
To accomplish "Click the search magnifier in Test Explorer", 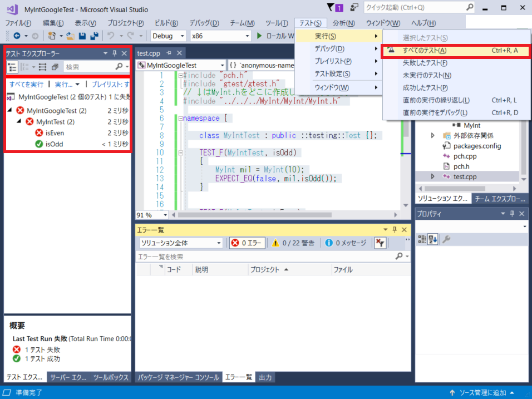I will coord(119,67).
